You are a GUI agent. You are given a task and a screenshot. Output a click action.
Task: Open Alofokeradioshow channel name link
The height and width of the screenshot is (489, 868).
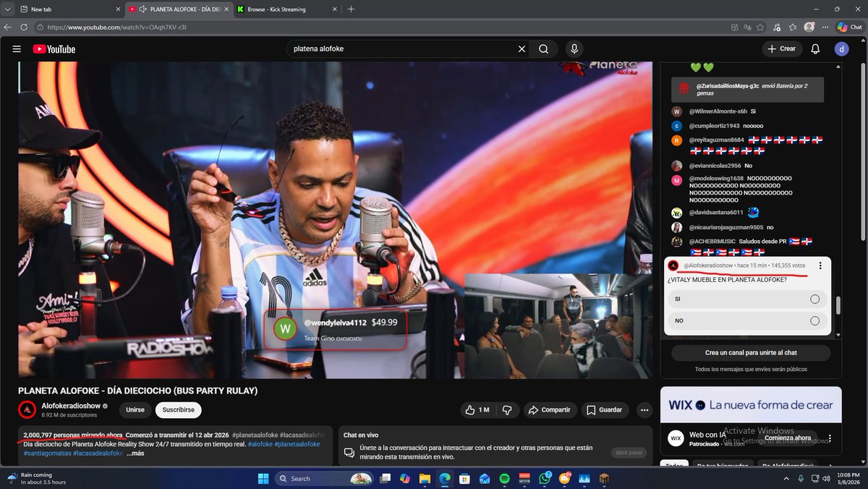(x=71, y=406)
